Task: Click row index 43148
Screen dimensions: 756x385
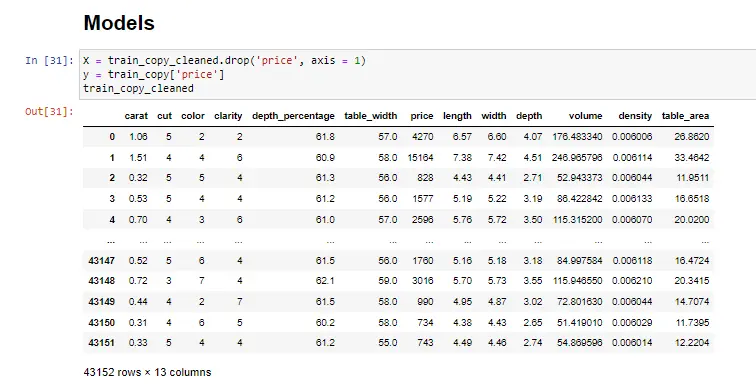Action: [102, 280]
